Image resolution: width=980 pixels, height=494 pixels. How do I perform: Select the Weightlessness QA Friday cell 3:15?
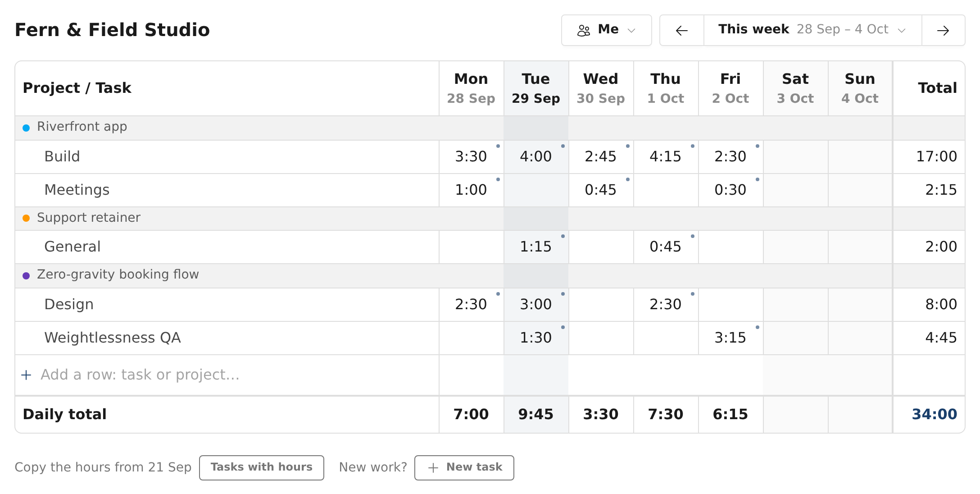pyautogui.click(x=730, y=338)
